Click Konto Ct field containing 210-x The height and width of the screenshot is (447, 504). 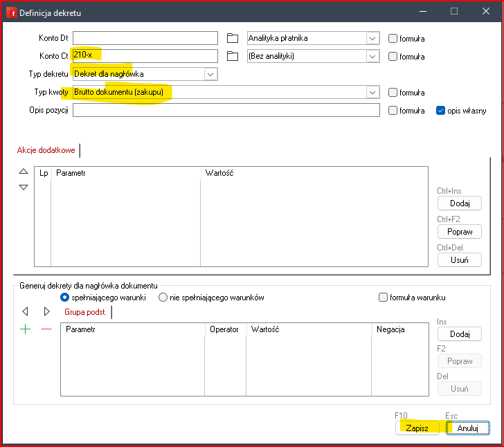click(x=145, y=56)
